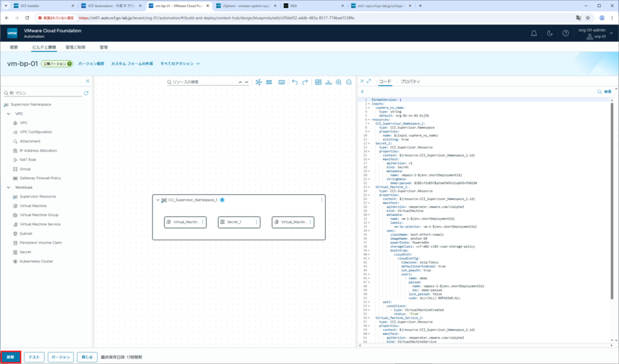This screenshot has width=619, height=364.
Task: Click the バージョン button at bottom
Action: [x=60, y=357]
